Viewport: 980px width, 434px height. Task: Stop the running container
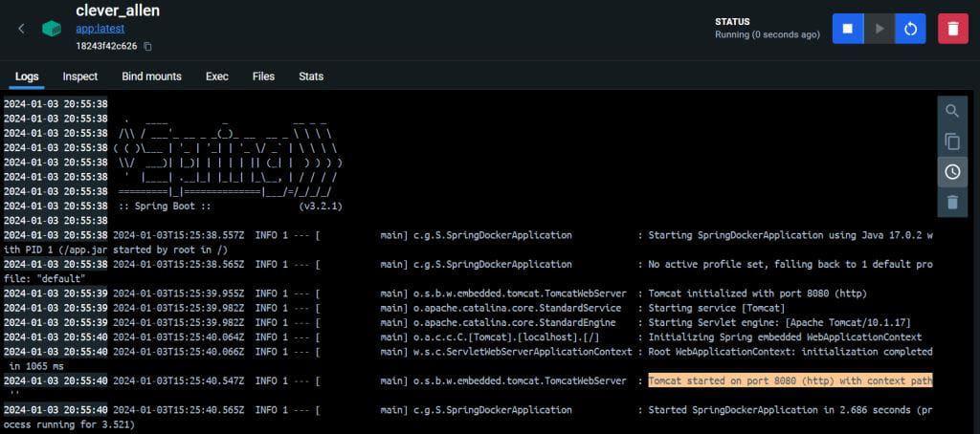click(847, 29)
